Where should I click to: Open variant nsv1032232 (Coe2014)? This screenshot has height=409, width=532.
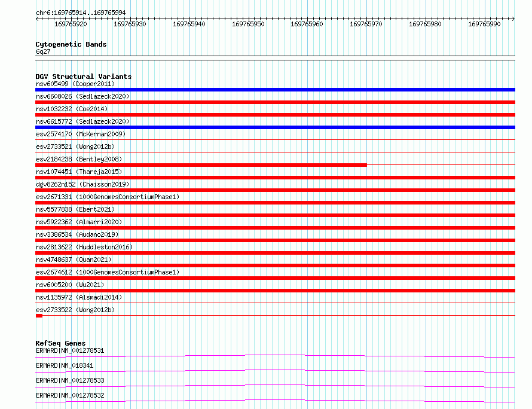[x=72, y=109]
